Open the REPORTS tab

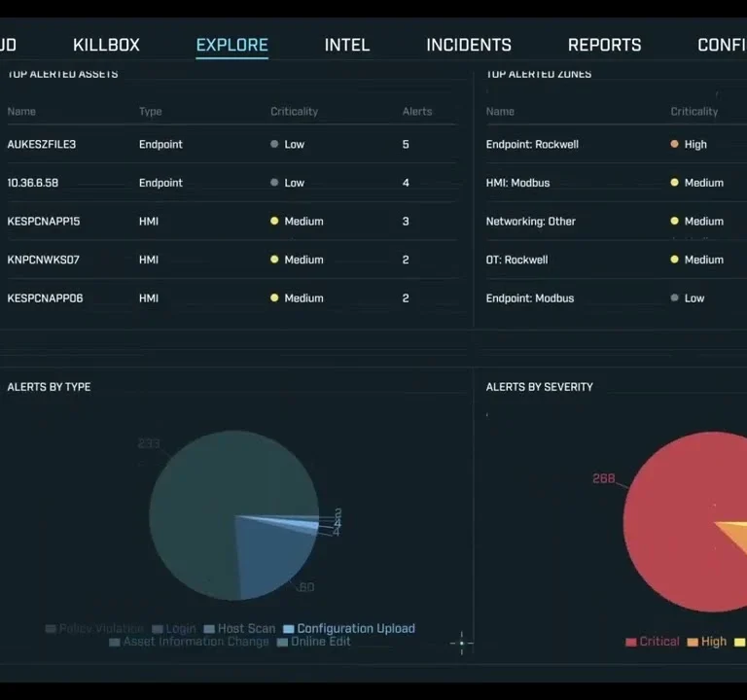(604, 45)
